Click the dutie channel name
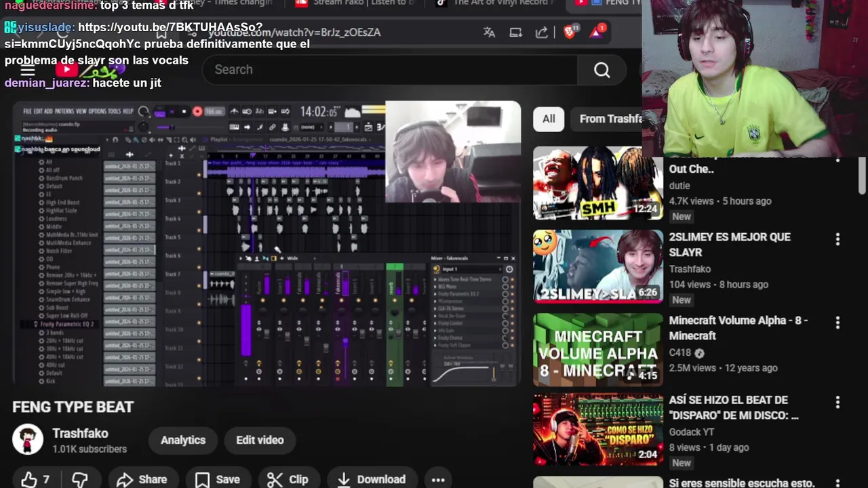The image size is (868, 488). [679, 185]
